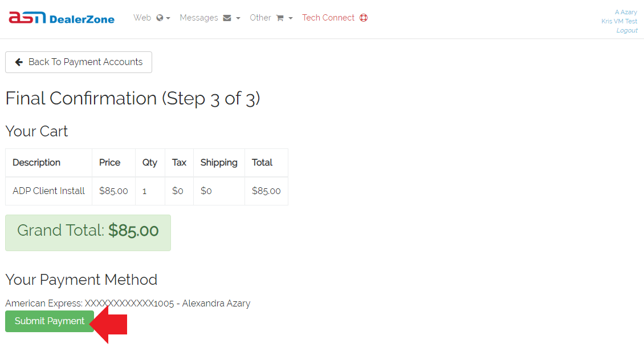Expand the Messages dropdown caret

tap(238, 18)
